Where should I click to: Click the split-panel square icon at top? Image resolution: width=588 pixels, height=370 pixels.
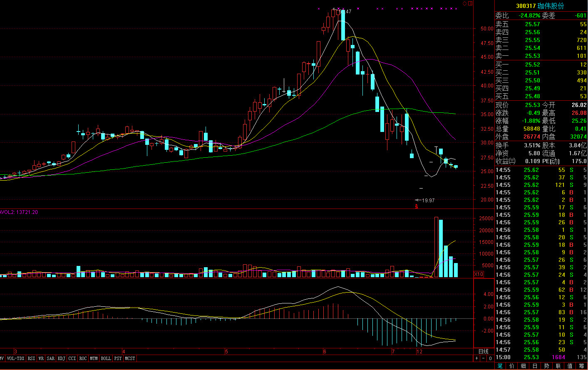[470, 4]
